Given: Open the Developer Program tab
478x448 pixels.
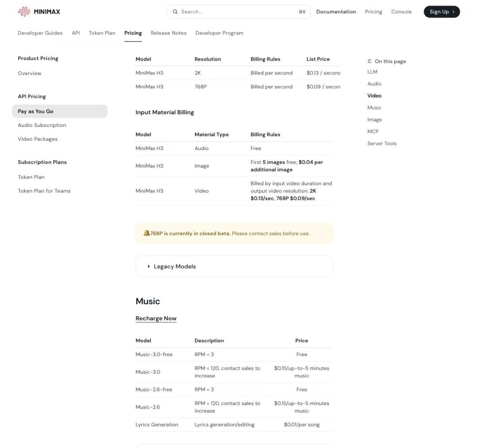Looking at the screenshot, I should (x=220, y=33).
